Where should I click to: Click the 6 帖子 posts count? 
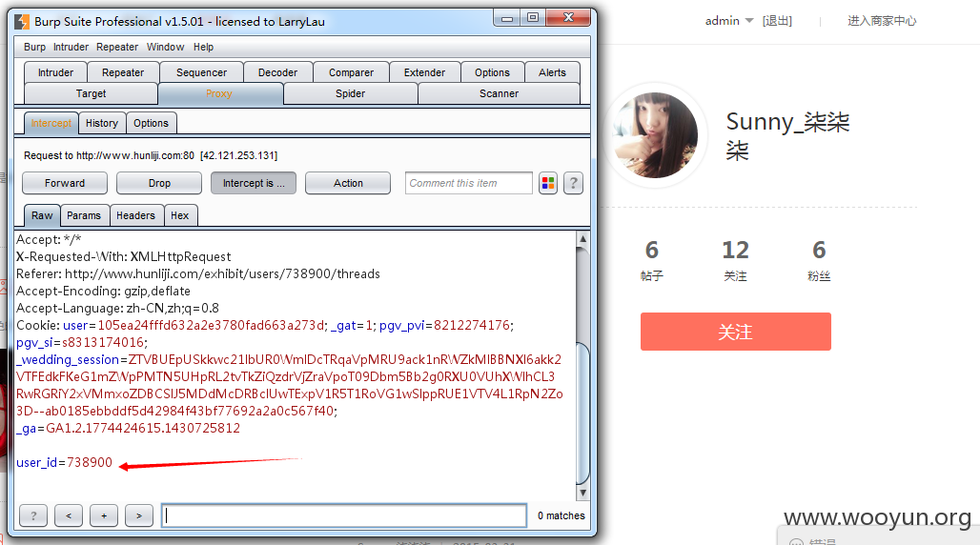click(652, 260)
